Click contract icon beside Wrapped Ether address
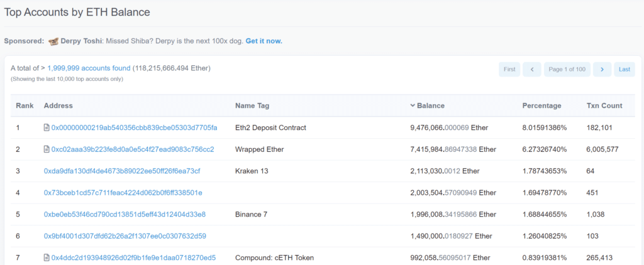644x265 pixels. 47,149
